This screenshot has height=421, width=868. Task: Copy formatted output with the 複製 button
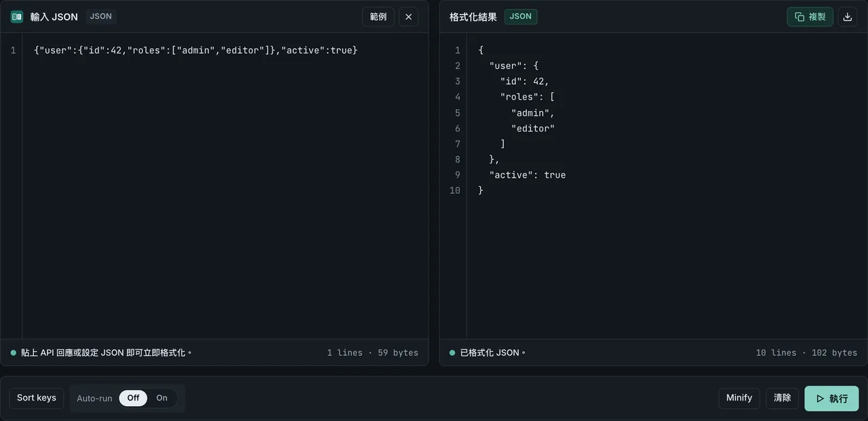pos(810,17)
